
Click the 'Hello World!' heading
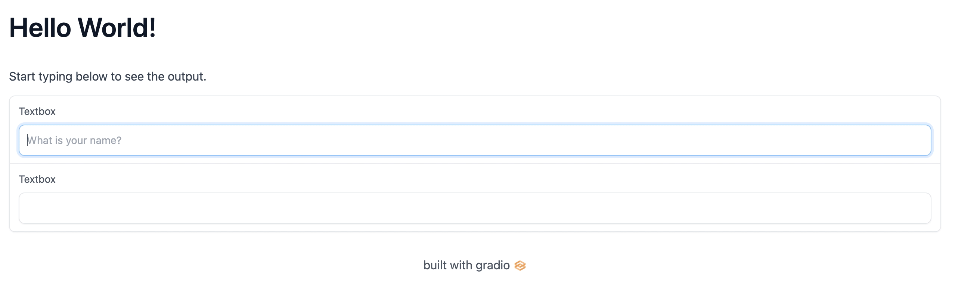coord(83,28)
